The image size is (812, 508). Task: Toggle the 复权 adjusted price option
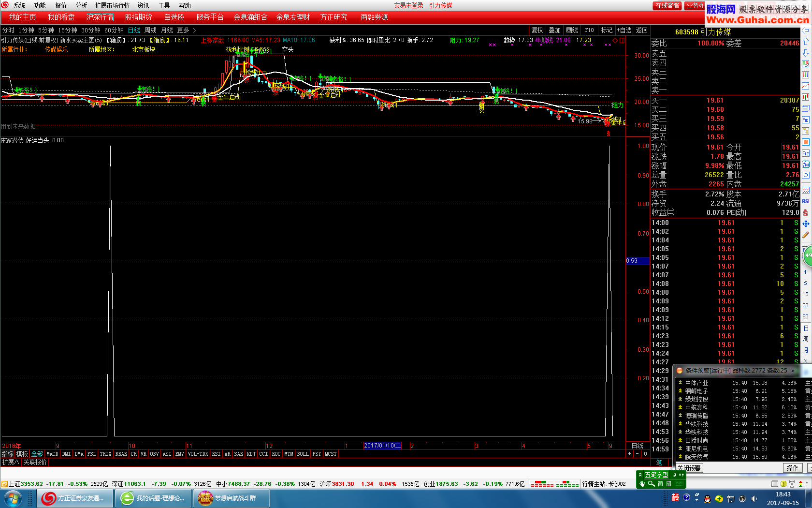click(x=537, y=30)
